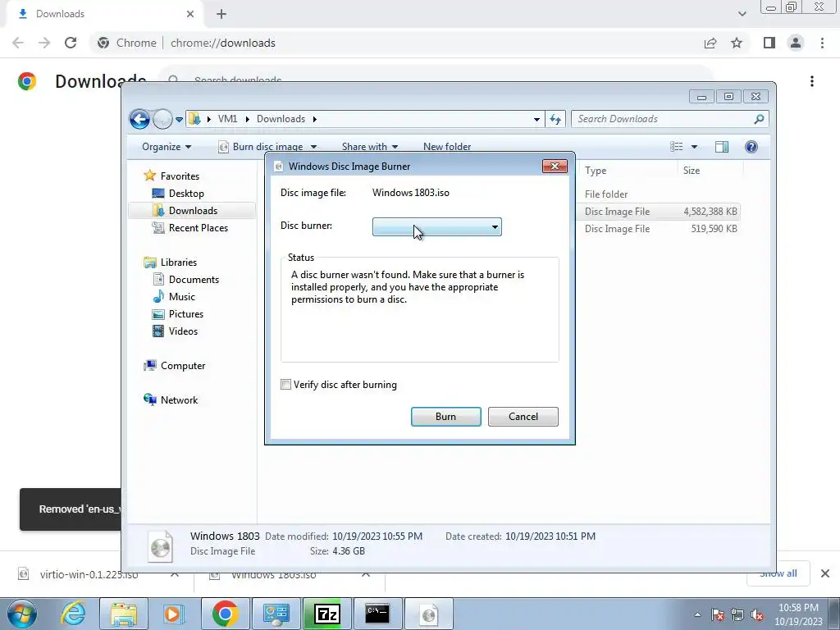
Task: Open recent locations dropdown next to forward arrow
Action: pos(179,120)
